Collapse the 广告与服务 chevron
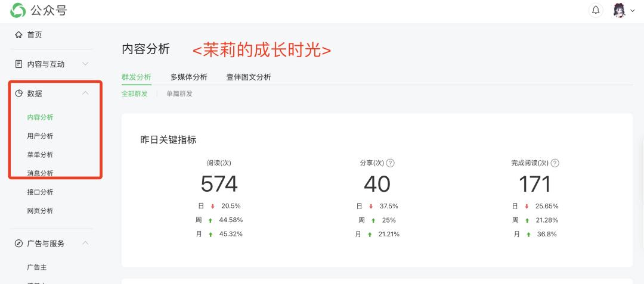 85,243
